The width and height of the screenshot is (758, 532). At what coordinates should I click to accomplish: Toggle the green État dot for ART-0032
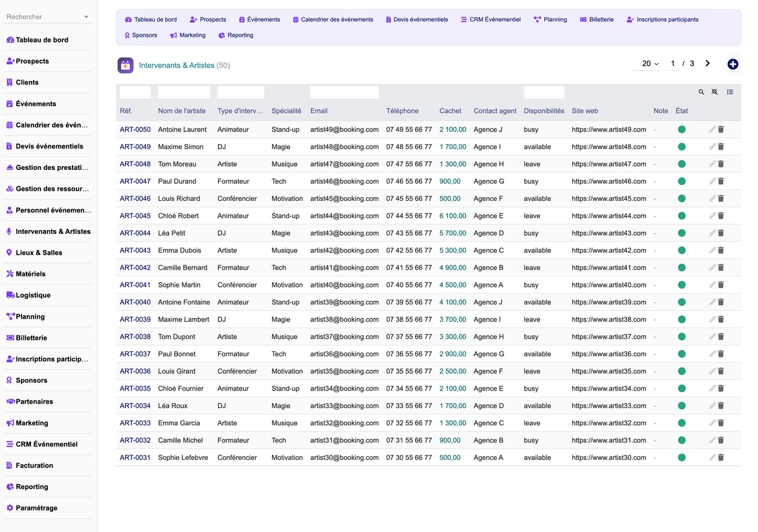coord(682,440)
